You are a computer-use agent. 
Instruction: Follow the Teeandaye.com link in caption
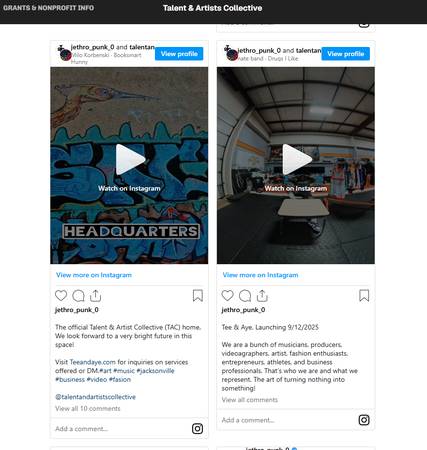pyautogui.click(x=93, y=362)
